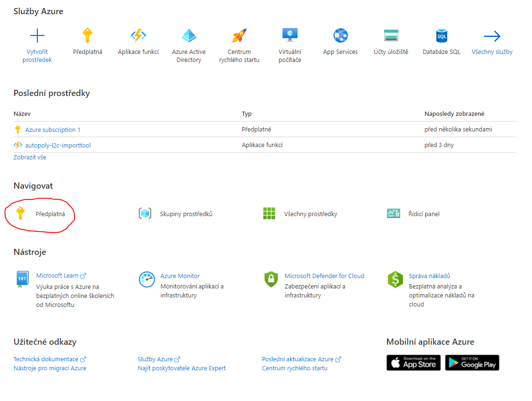This screenshot has width=532, height=401.
Task: Click Download on the App Store badge
Action: pos(413,363)
